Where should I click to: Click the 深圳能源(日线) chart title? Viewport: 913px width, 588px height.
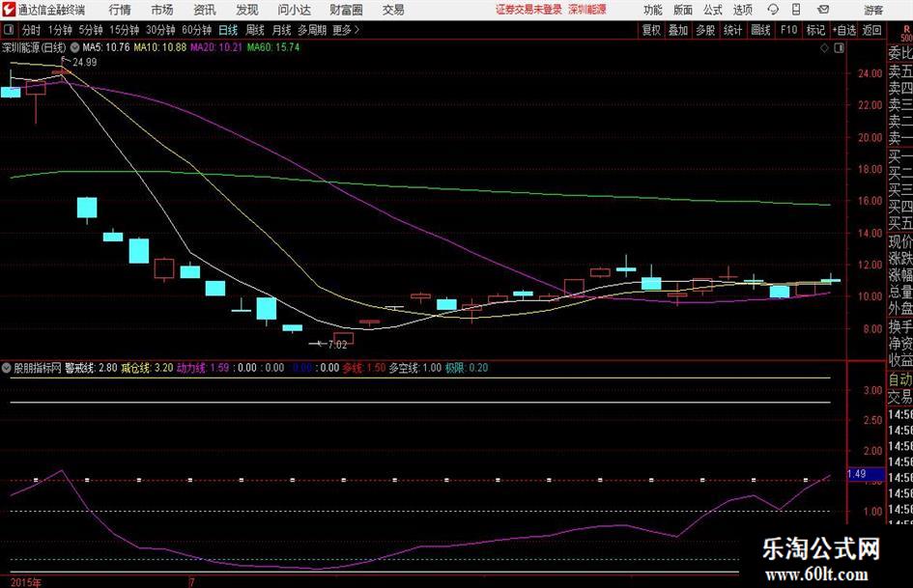click(34, 47)
